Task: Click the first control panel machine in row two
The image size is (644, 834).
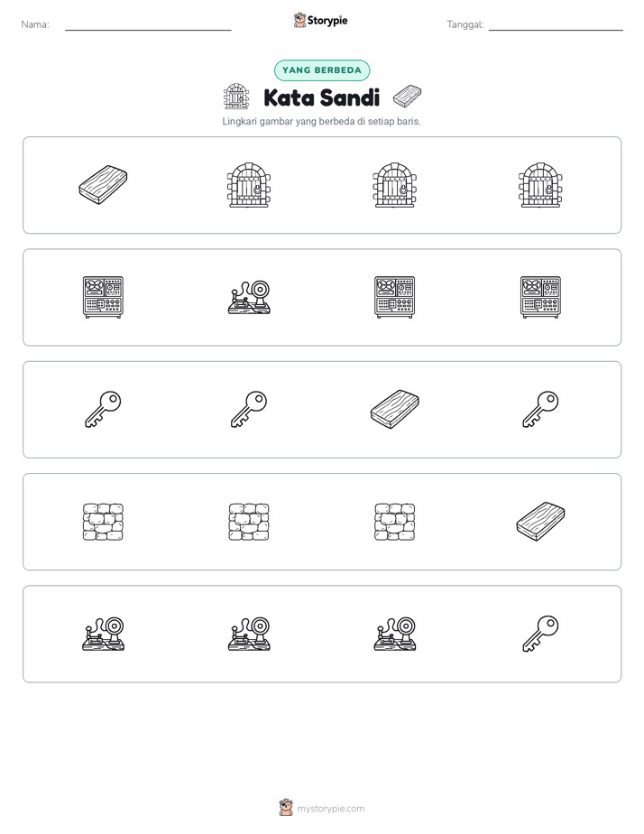Action: 103,297
